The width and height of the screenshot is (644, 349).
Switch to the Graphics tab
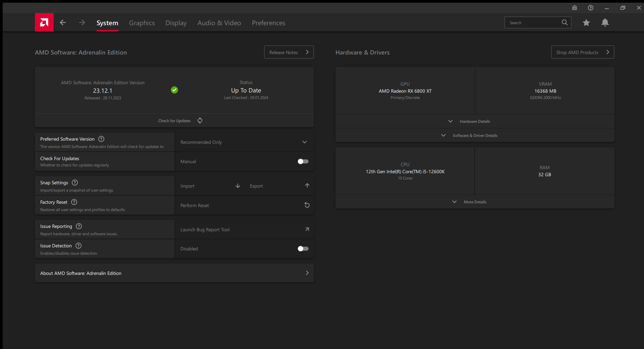142,23
